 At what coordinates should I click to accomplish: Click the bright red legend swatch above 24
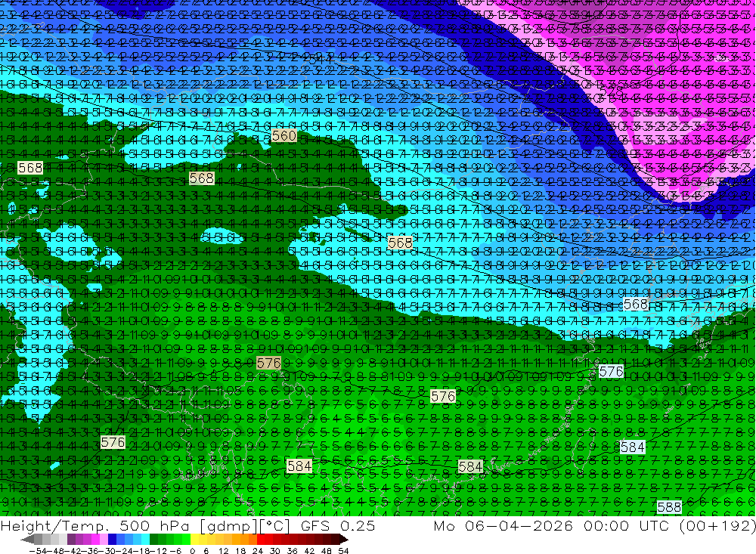tap(261, 540)
